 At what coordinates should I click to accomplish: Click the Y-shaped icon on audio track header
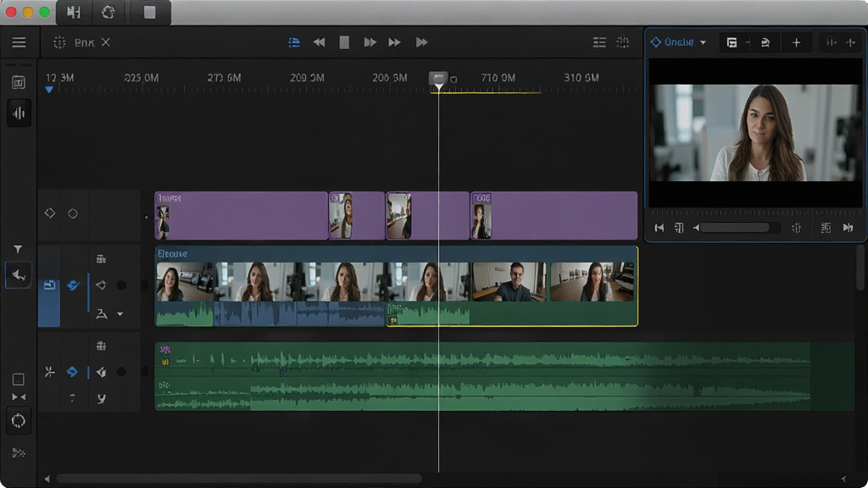tap(102, 398)
